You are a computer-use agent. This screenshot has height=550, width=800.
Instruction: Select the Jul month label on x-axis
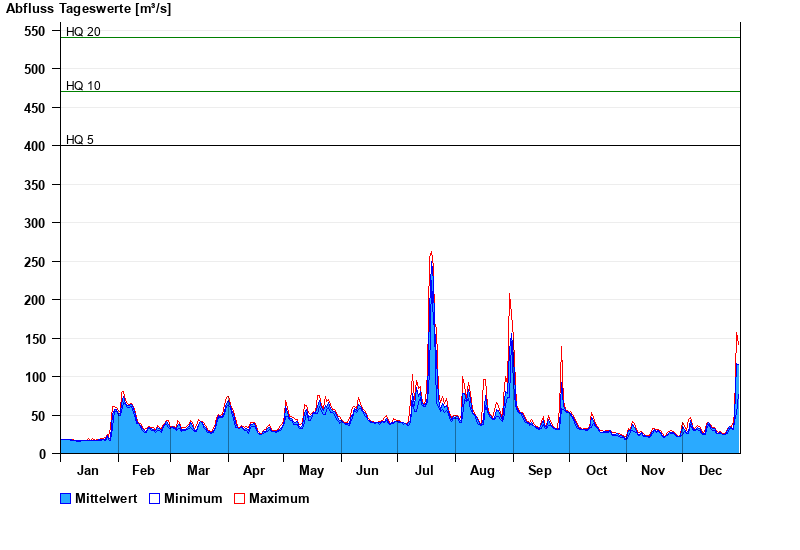click(x=426, y=471)
